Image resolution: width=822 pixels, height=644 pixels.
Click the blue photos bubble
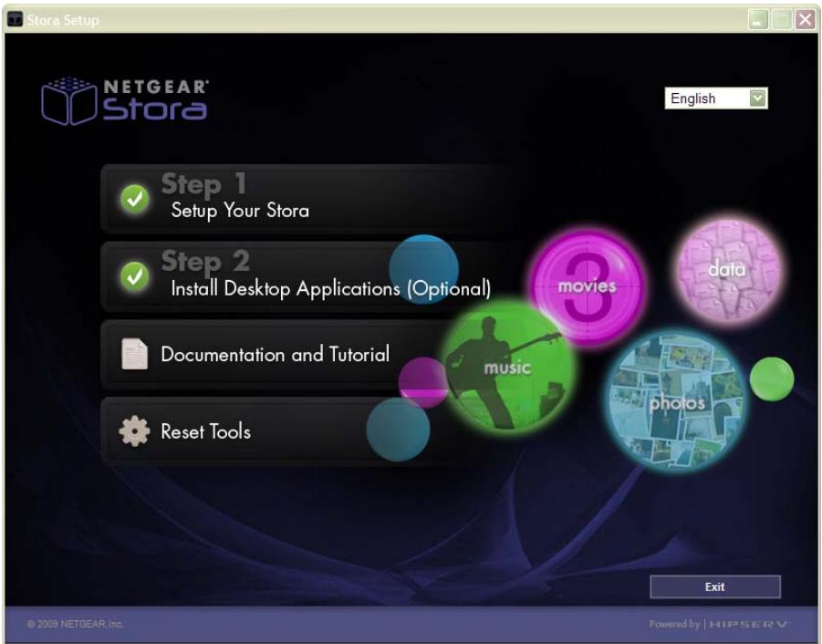pyautogui.click(x=676, y=402)
